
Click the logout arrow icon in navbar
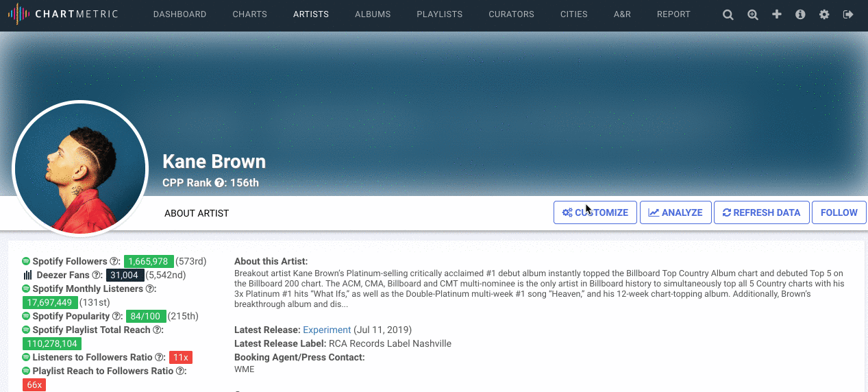tap(848, 14)
